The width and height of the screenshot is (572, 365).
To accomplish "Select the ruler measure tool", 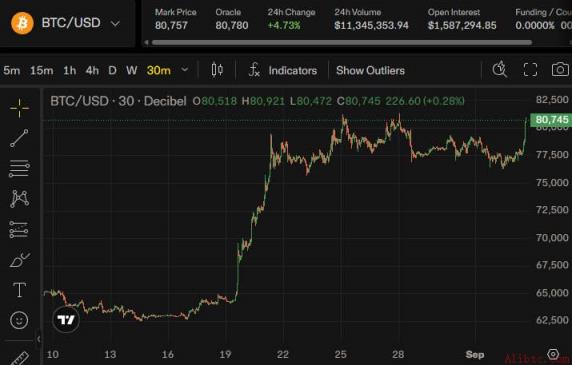I will pos(19,358).
